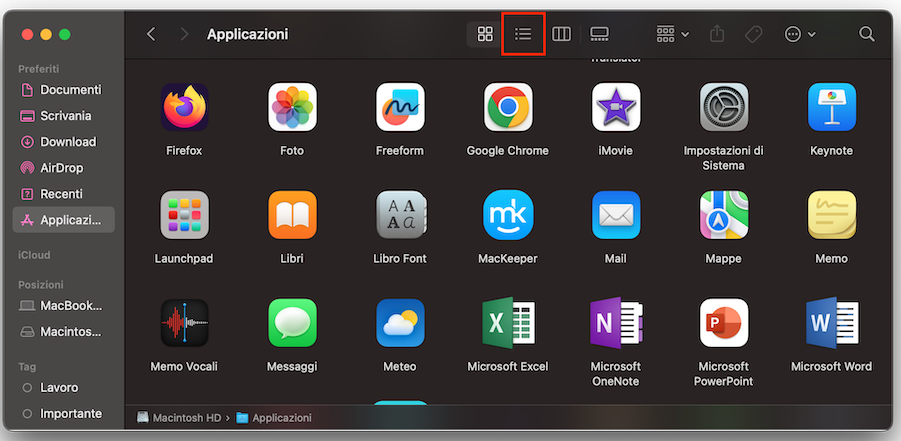Select the Microsoft OneNote icon
The image size is (901, 441).
pyautogui.click(x=616, y=323)
